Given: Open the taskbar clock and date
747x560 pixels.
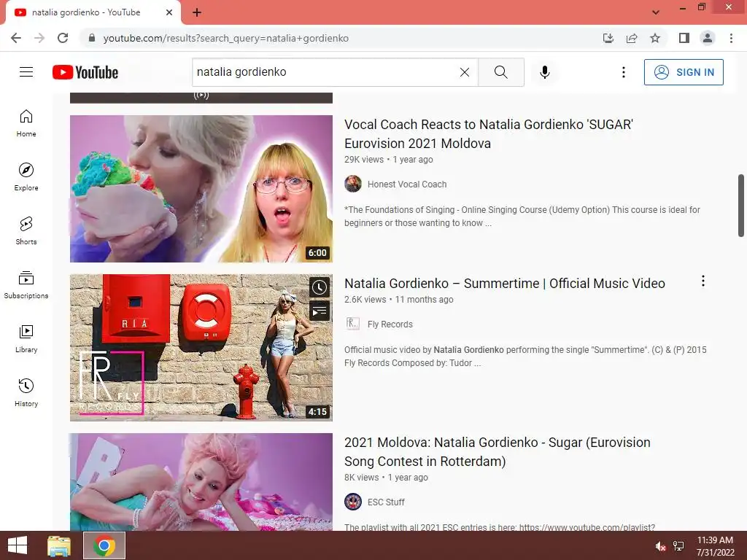Looking at the screenshot, I should [x=715, y=546].
